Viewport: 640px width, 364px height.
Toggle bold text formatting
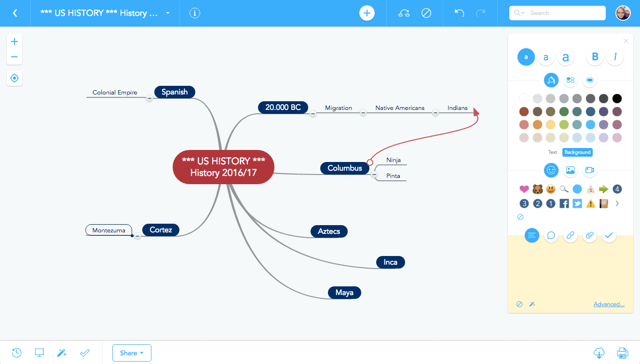click(595, 57)
